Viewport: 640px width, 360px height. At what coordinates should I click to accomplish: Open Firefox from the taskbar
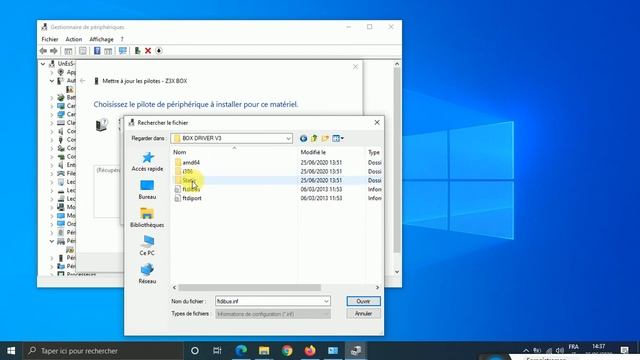tap(310, 351)
